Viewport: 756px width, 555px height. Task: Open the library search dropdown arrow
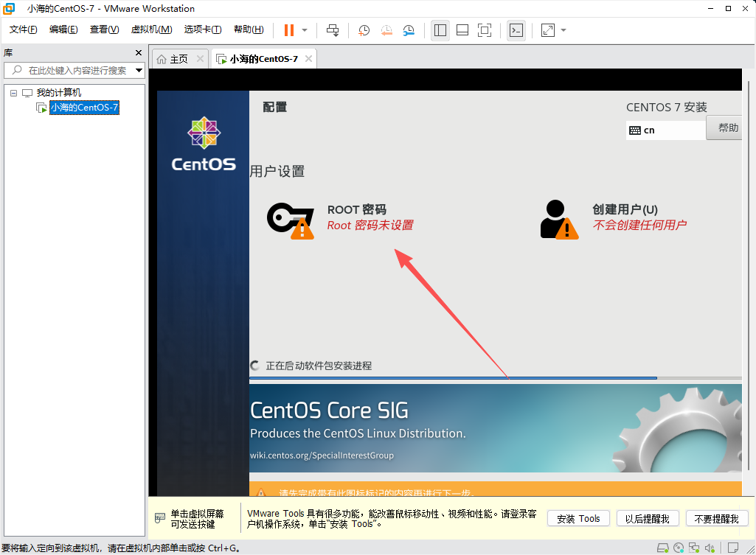(139, 70)
